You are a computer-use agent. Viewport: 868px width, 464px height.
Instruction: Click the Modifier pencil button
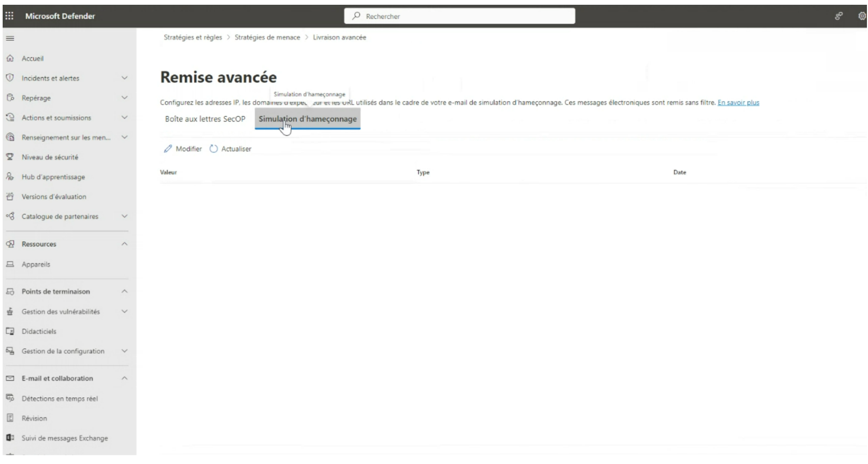(183, 149)
